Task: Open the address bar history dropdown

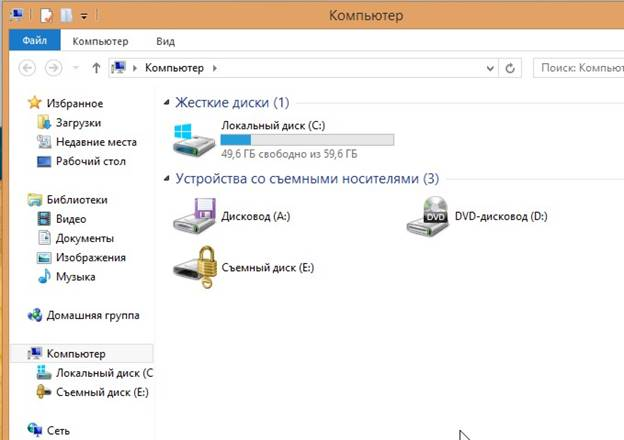Action: [490, 68]
